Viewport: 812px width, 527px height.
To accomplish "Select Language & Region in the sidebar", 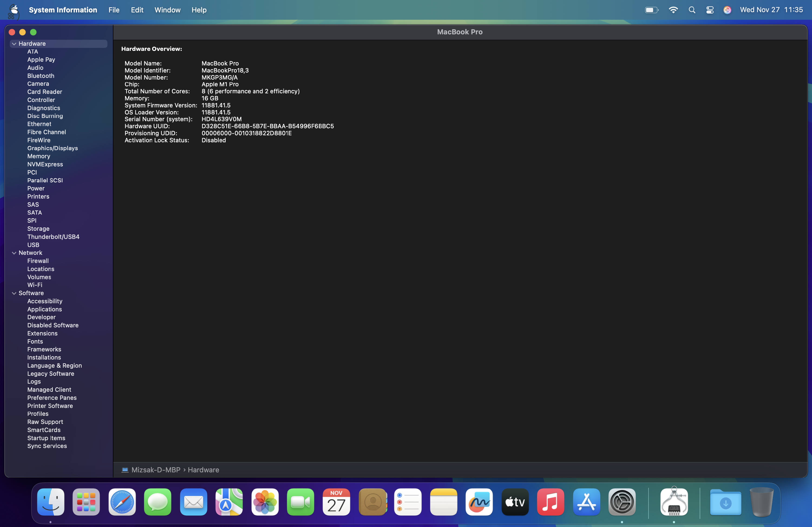I will point(55,365).
